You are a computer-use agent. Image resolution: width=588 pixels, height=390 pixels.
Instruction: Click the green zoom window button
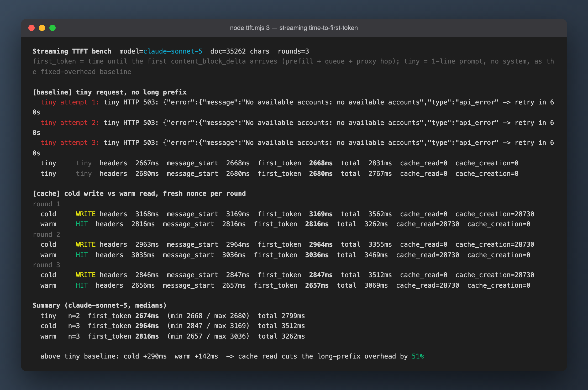(x=52, y=28)
